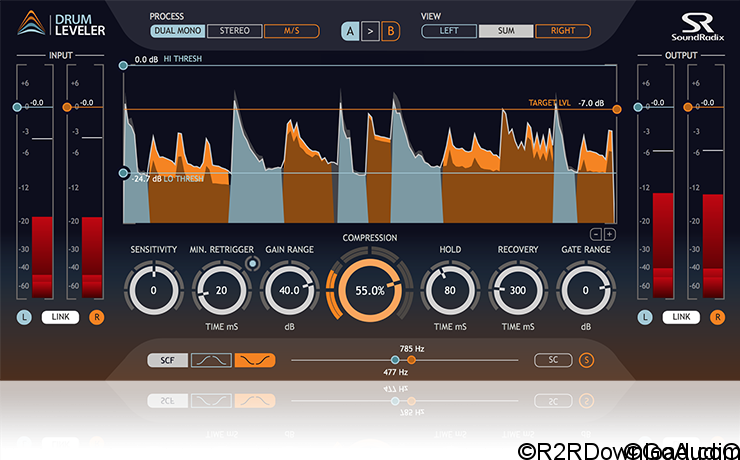Toggle input LINK button
Screen dimensions: 740x460
[60, 317]
